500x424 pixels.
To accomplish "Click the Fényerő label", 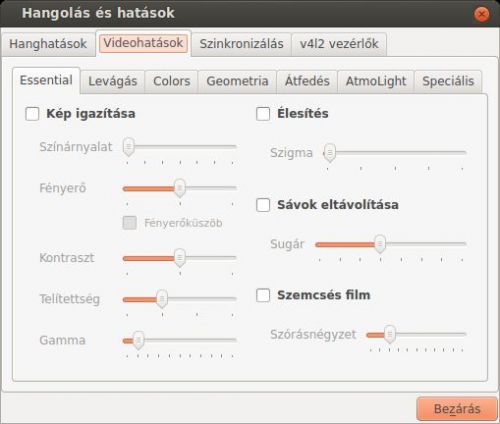I will [x=63, y=188].
